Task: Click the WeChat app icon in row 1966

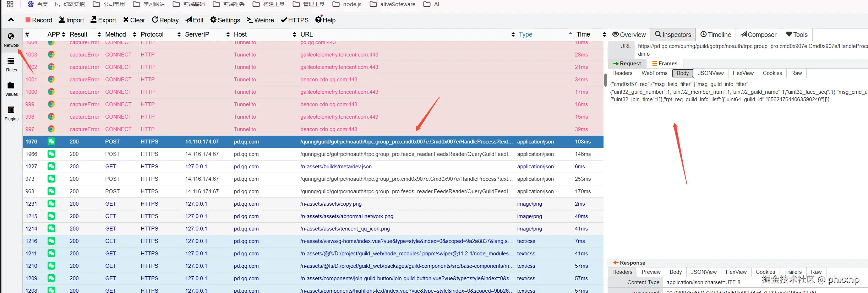Action: pyautogui.click(x=51, y=154)
